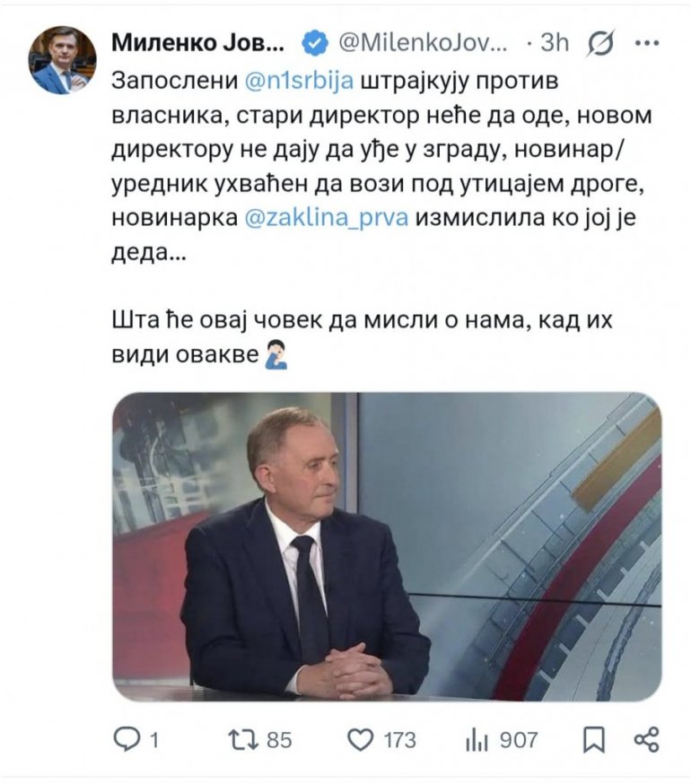691x784 pixels.
Task: Click the share icon
Action: 646,738
